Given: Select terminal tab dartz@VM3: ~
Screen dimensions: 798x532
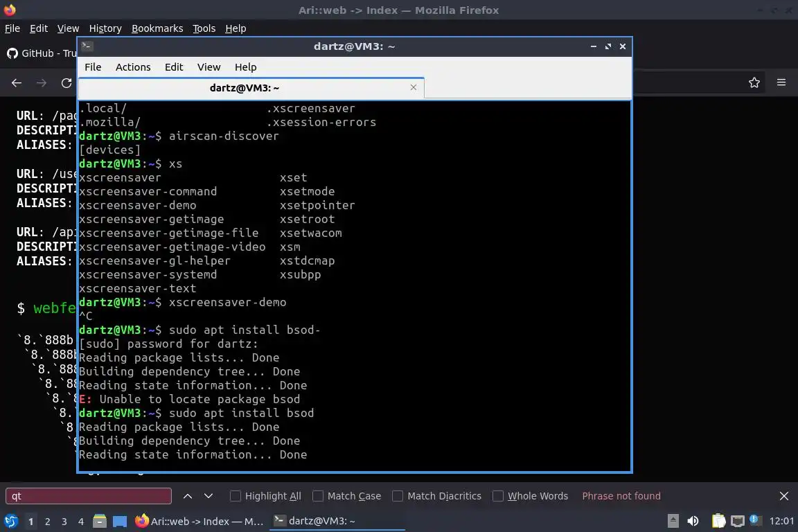Looking at the screenshot, I should (x=251, y=87).
